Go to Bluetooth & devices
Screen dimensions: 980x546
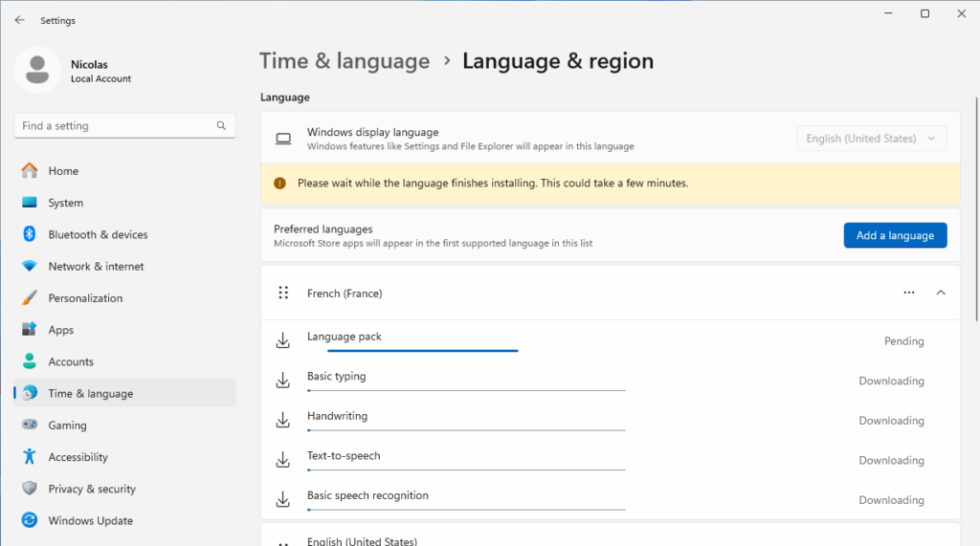tap(125, 234)
